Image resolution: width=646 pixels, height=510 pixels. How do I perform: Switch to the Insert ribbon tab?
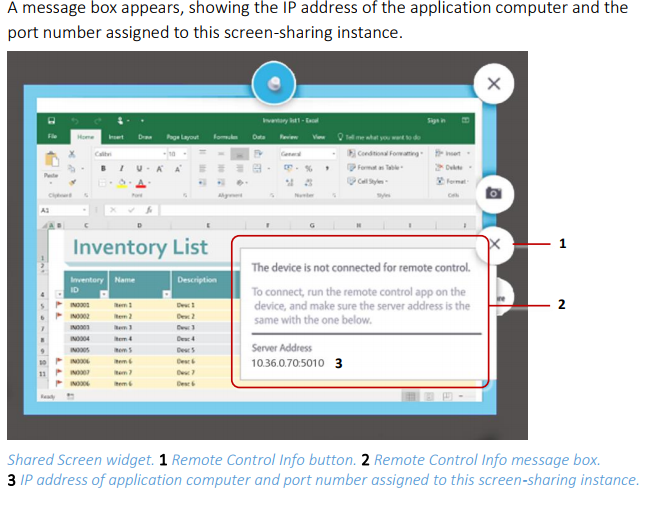point(115,136)
